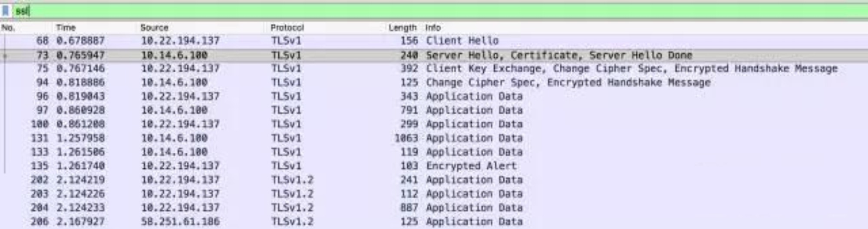
Task: Click packet number 131
Action: (x=39, y=138)
